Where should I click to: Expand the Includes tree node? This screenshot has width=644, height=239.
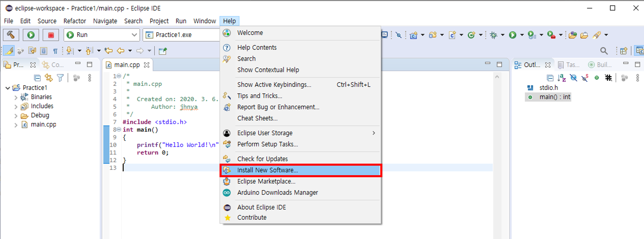point(16,106)
